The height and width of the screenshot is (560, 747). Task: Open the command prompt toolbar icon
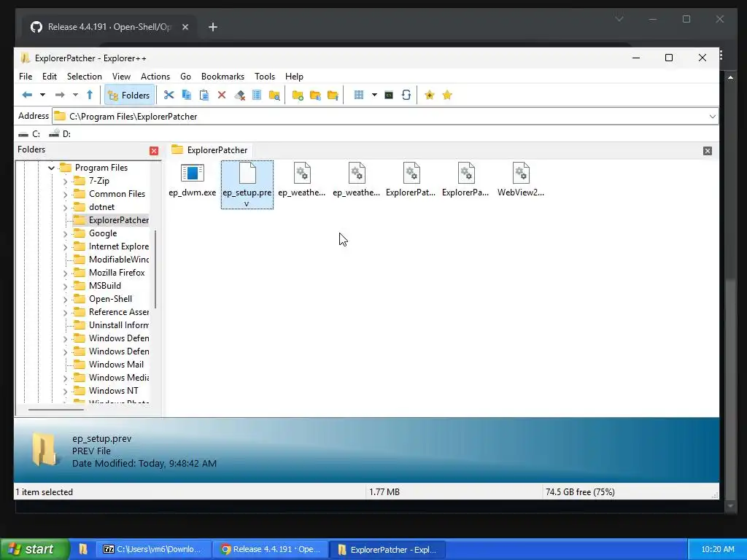click(x=389, y=96)
